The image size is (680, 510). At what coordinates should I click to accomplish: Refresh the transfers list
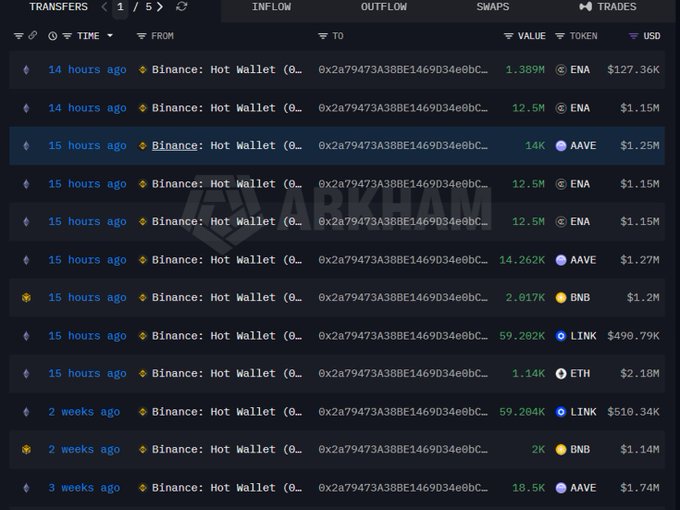point(182,7)
